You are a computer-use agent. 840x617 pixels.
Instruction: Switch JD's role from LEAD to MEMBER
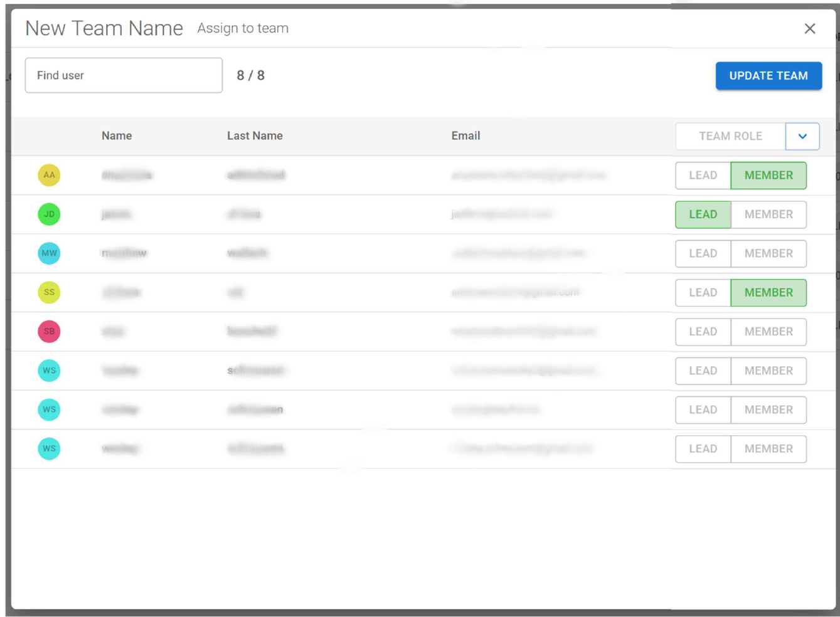click(768, 214)
